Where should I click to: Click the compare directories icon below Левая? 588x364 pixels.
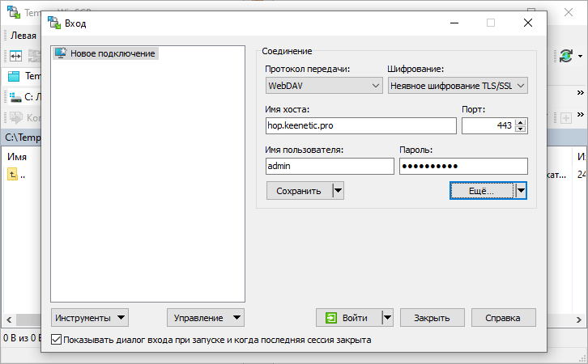(x=15, y=56)
